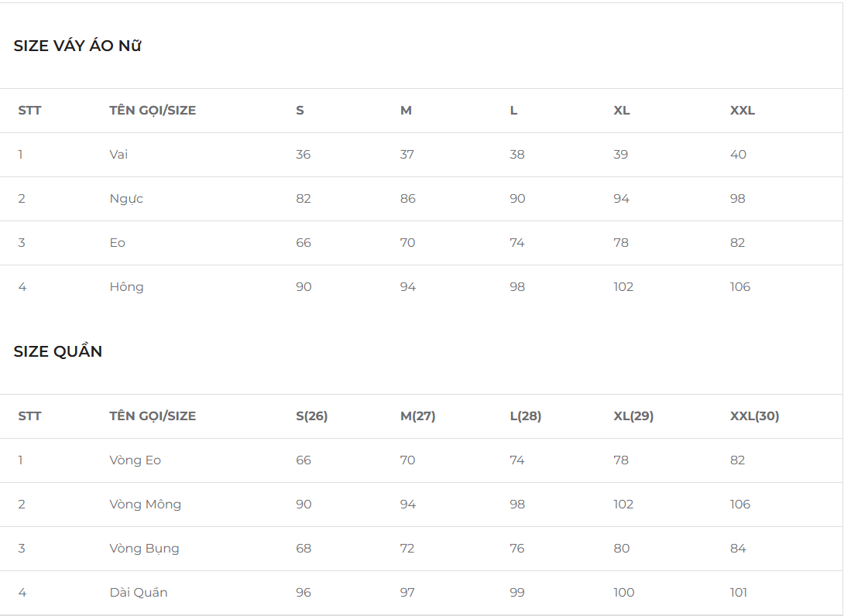This screenshot has height=616, width=844.
Task: Click the Vai value 40 for XXL
Action: [738, 155]
